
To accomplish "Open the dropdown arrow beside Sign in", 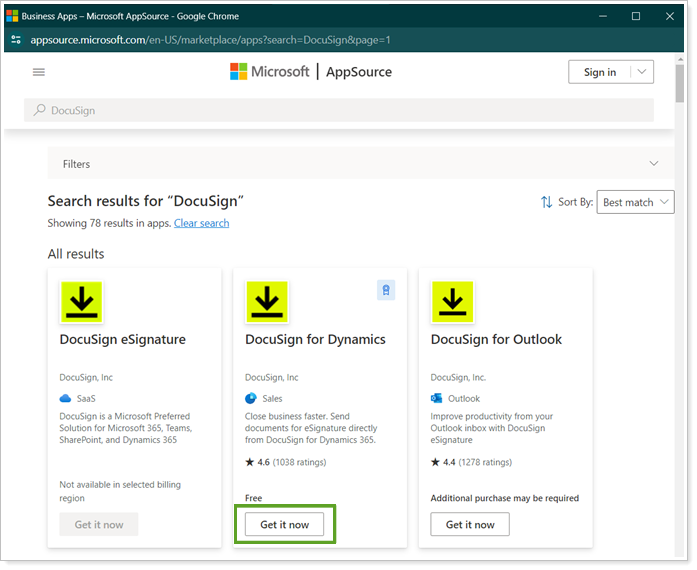I will click(x=642, y=72).
